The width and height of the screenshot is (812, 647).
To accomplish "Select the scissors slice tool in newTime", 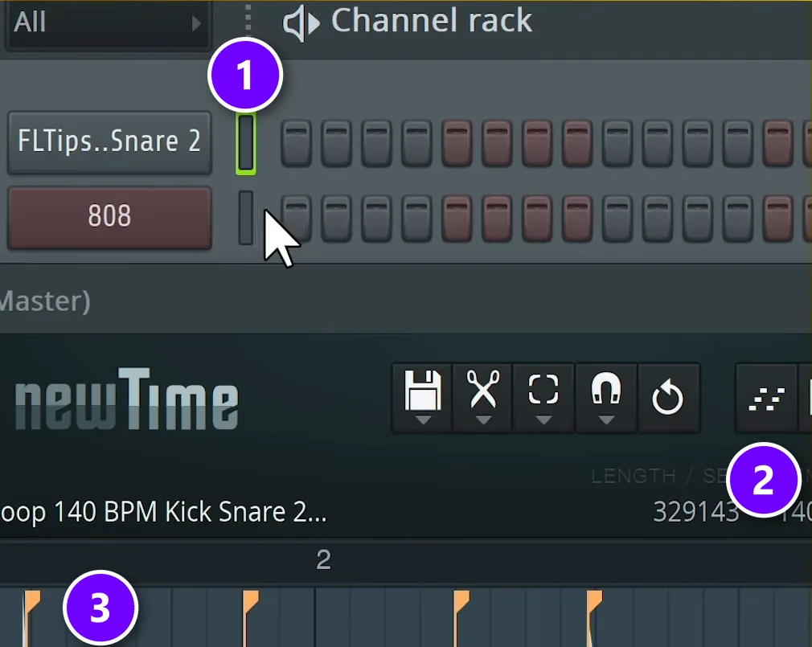I will pyautogui.click(x=483, y=389).
